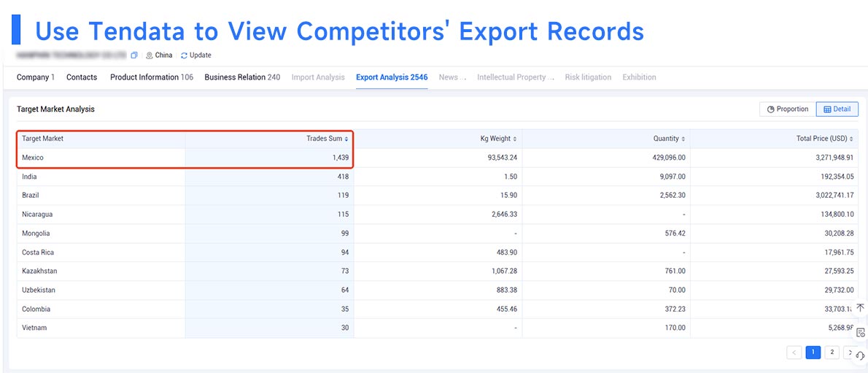The width and height of the screenshot is (868, 373).
Task: Click India's trades sum value 418
Action: tap(344, 177)
